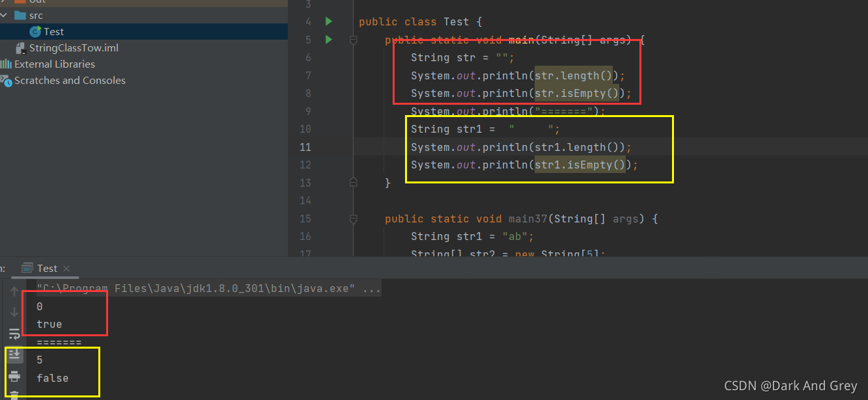Click str1.length() call on line 11
The image size is (868, 400).
[x=577, y=147]
